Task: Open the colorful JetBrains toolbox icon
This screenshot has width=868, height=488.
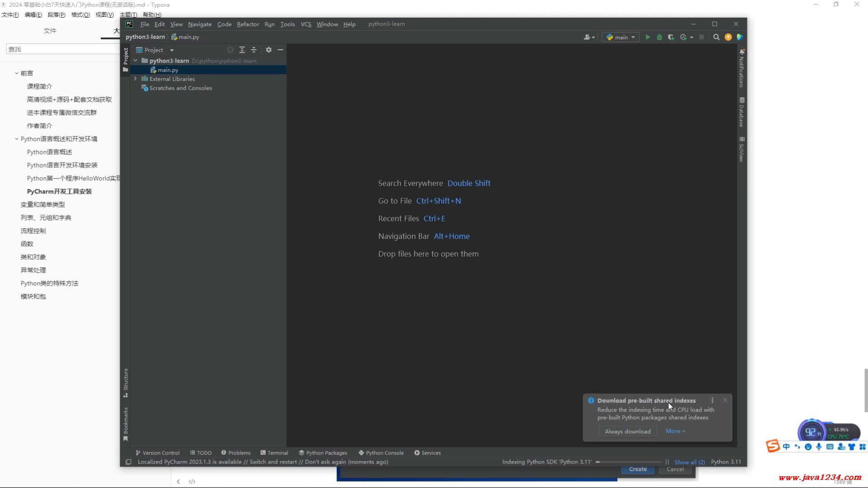Action: click(x=740, y=37)
